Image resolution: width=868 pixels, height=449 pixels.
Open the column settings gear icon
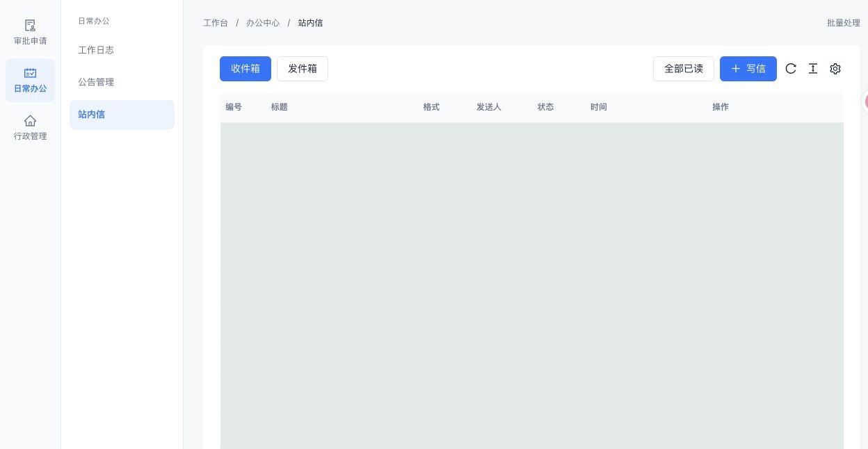click(x=835, y=69)
